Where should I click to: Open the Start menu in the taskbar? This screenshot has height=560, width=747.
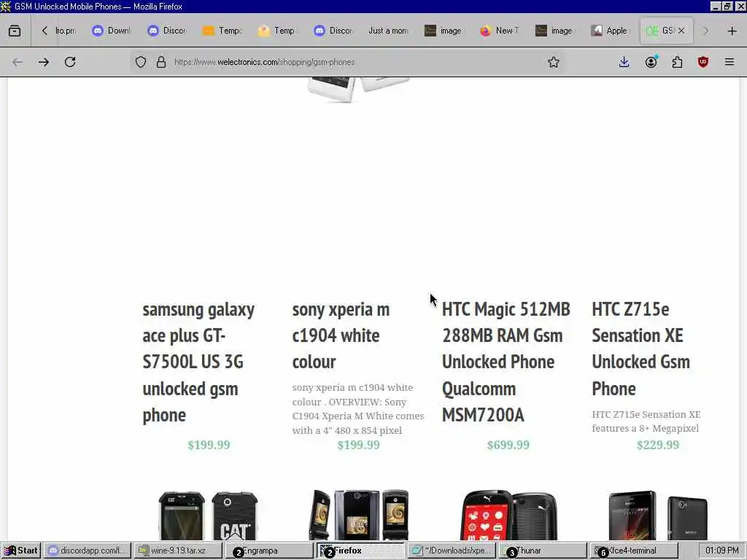20,551
